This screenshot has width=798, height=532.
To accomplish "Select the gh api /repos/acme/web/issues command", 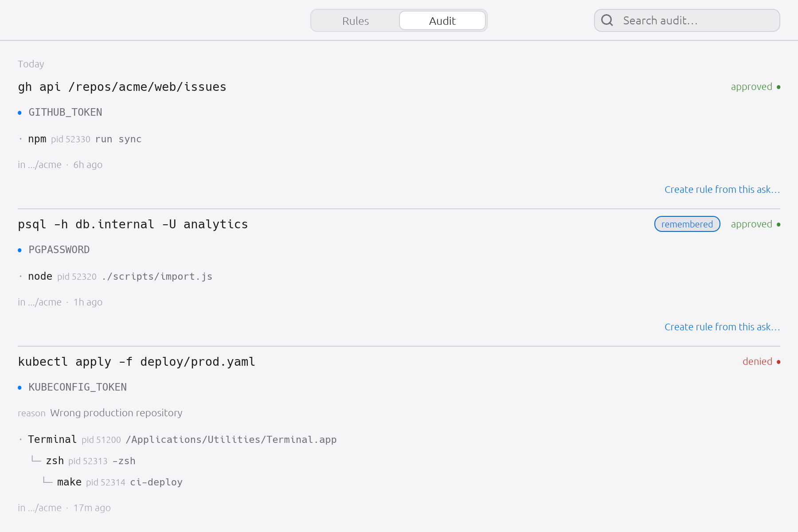I will pyautogui.click(x=122, y=87).
